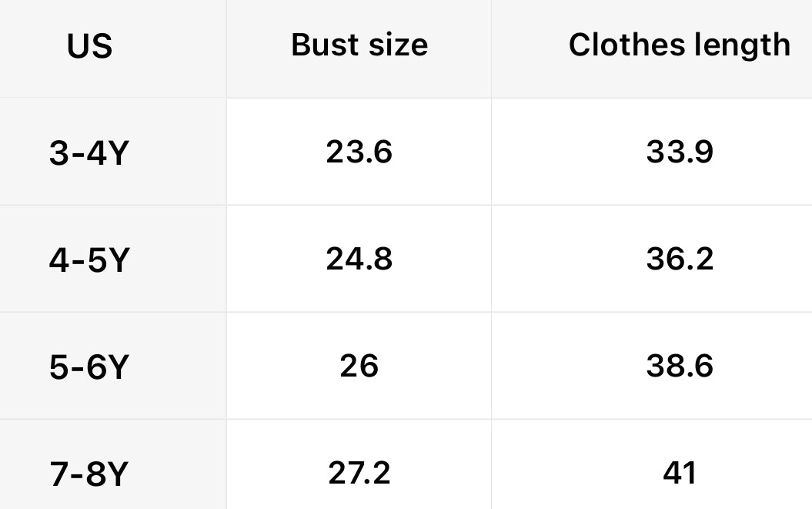This screenshot has width=812, height=509.
Task: Click the 27.2 bust size cell
Action: point(359,473)
